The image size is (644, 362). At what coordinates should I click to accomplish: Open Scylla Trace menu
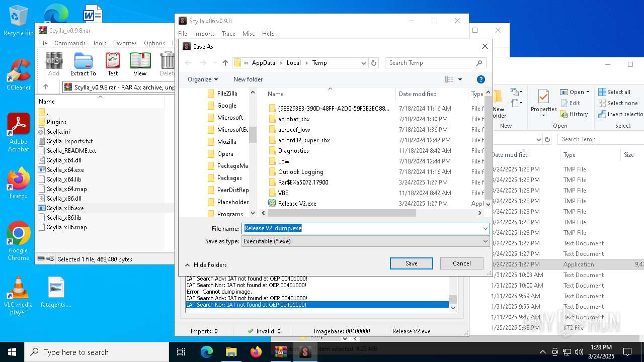(228, 34)
